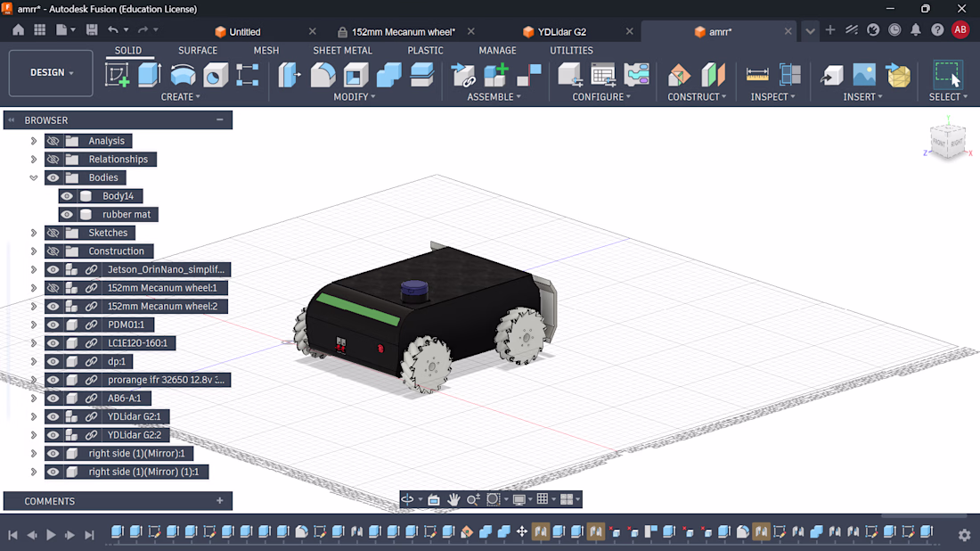Click the Insert Decal image icon
This screenshot has height=551, width=980.
(864, 75)
